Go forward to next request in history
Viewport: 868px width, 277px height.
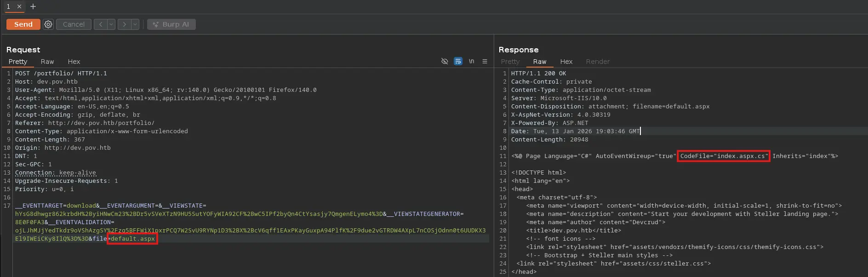click(124, 24)
